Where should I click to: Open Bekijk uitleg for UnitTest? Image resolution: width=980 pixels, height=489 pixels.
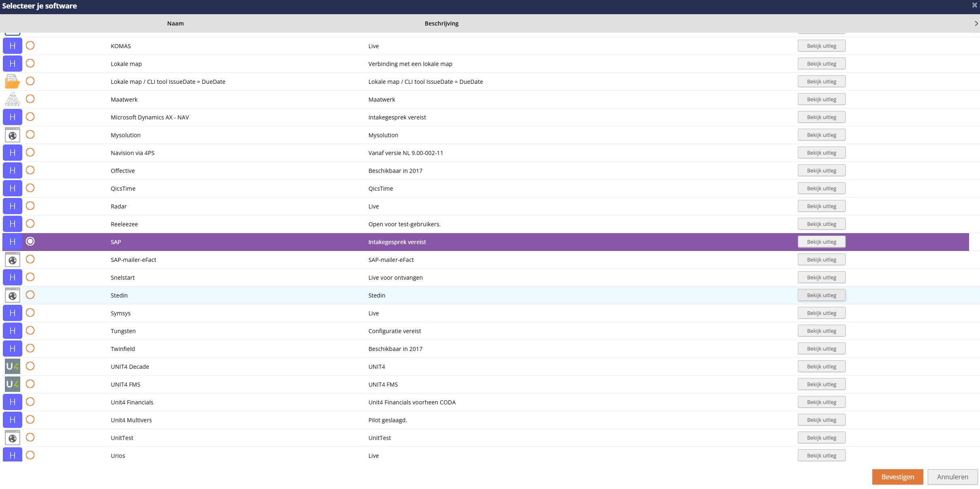pyautogui.click(x=821, y=438)
